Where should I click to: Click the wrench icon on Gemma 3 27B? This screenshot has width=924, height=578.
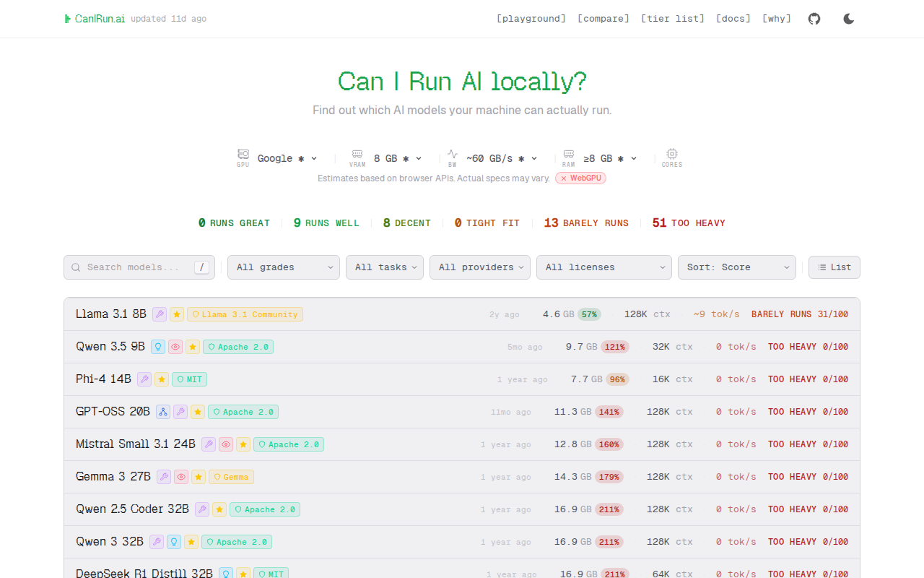click(164, 477)
